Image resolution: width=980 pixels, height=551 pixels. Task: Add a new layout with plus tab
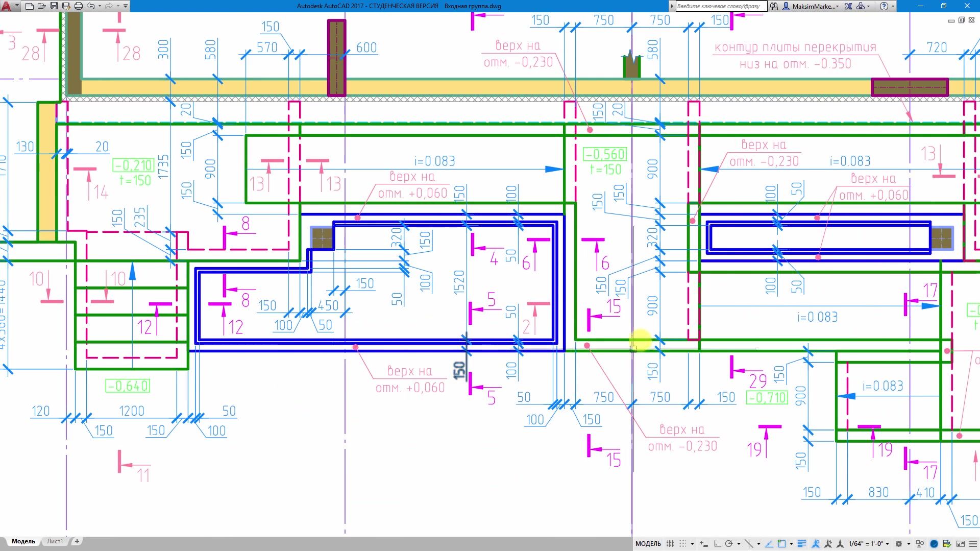pos(77,541)
